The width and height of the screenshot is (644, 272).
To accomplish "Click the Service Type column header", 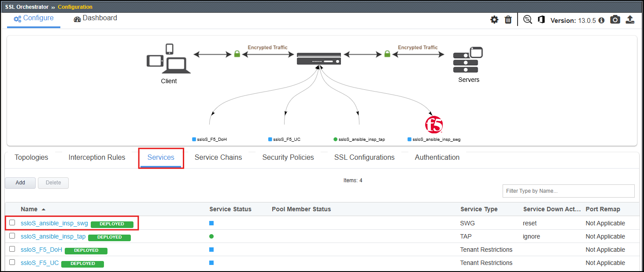I will [x=479, y=209].
